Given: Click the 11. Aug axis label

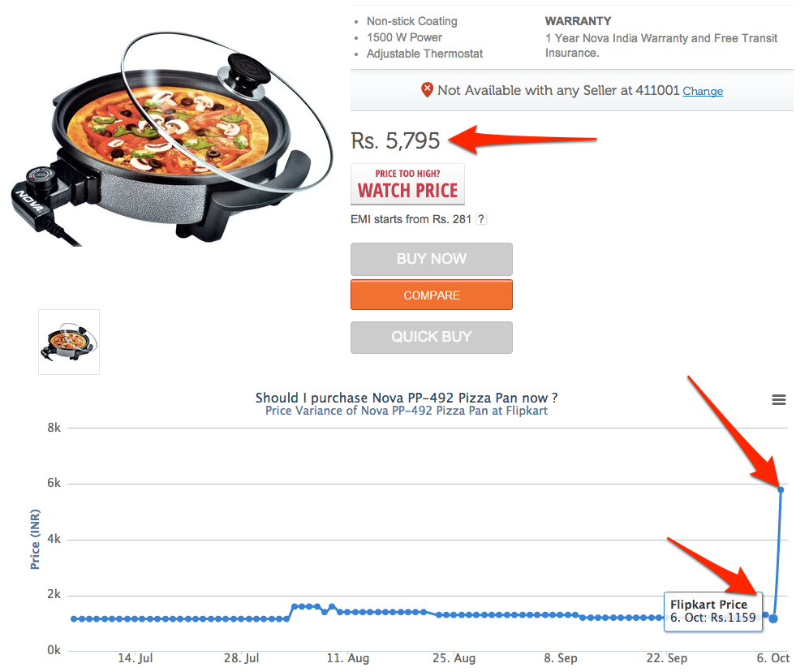Looking at the screenshot, I should (x=348, y=658).
